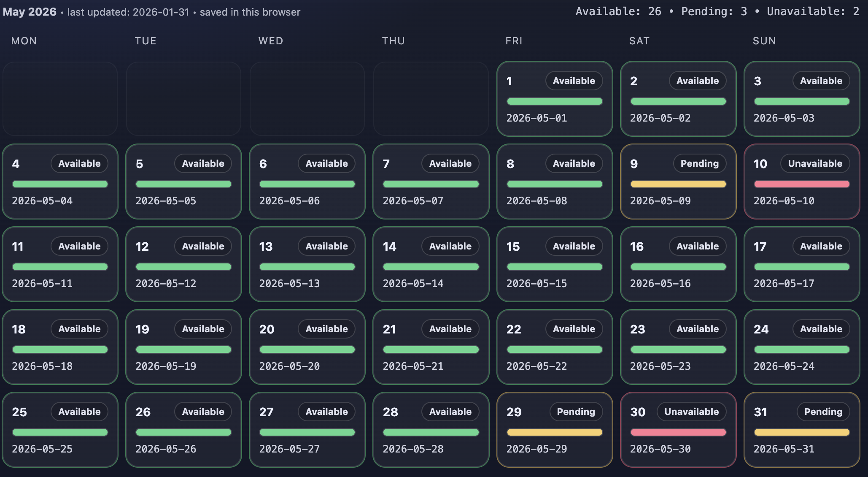Click Unavailable badge on May 30
Screen dimensions: 868x477
(x=691, y=412)
